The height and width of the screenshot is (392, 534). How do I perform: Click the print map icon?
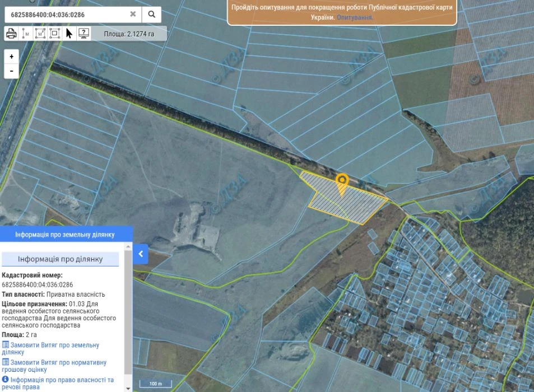pos(11,34)
